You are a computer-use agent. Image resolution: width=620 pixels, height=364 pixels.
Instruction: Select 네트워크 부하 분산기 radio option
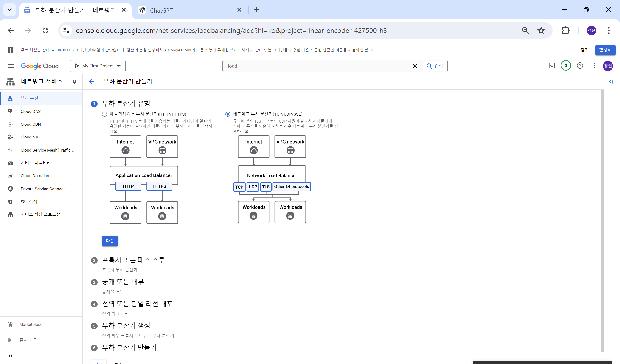pos(228,114)
